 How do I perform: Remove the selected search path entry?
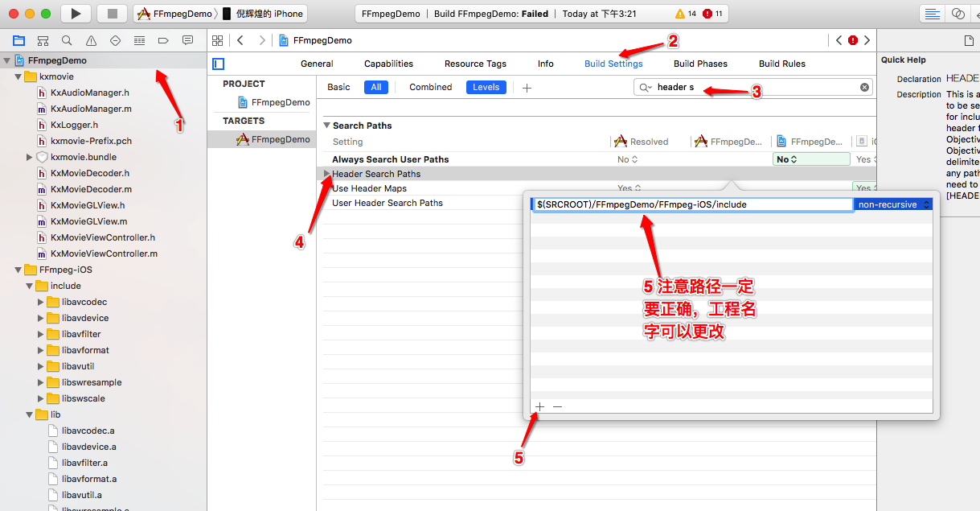557,406
